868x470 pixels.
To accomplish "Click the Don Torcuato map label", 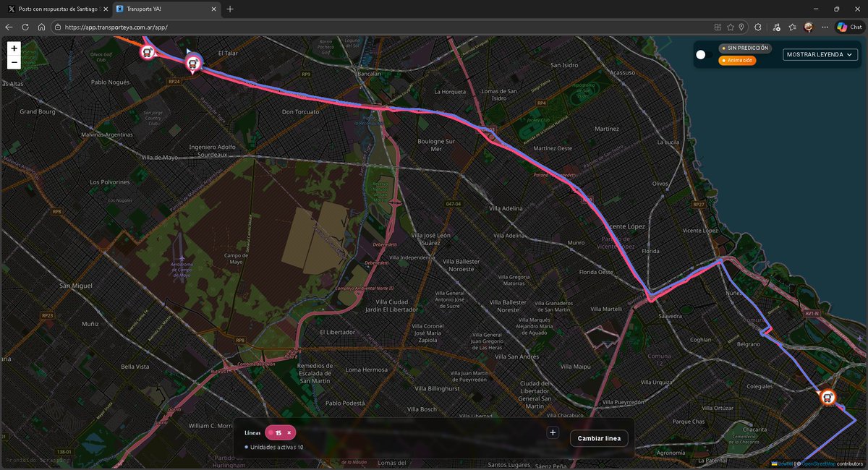I will point(299,112).
